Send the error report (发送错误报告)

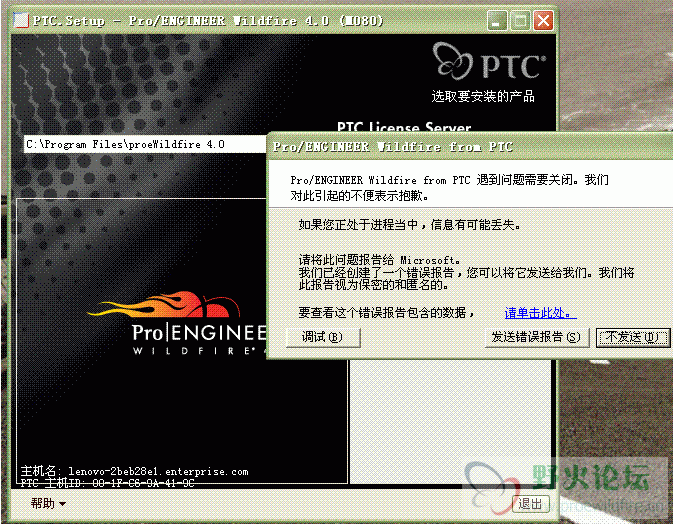[x=537, y=337]
